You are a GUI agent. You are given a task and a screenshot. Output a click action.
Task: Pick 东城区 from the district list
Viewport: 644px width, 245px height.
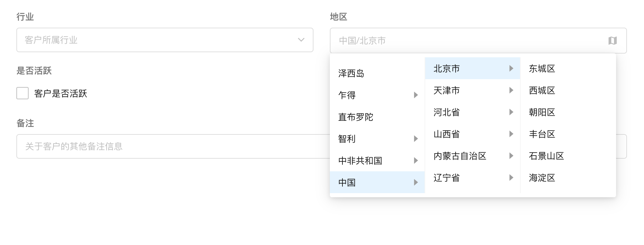[x=542, y=69]
